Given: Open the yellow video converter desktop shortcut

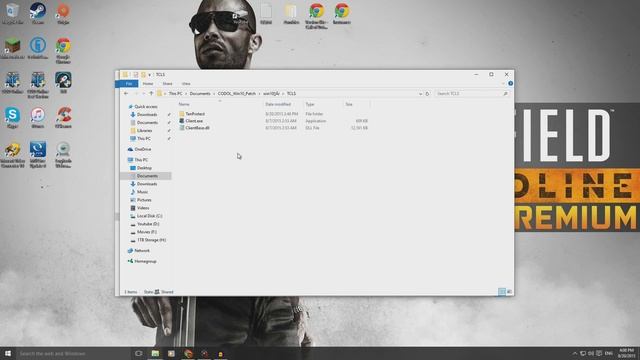Looking at the screenshot, I should click(x=12, y=155).
